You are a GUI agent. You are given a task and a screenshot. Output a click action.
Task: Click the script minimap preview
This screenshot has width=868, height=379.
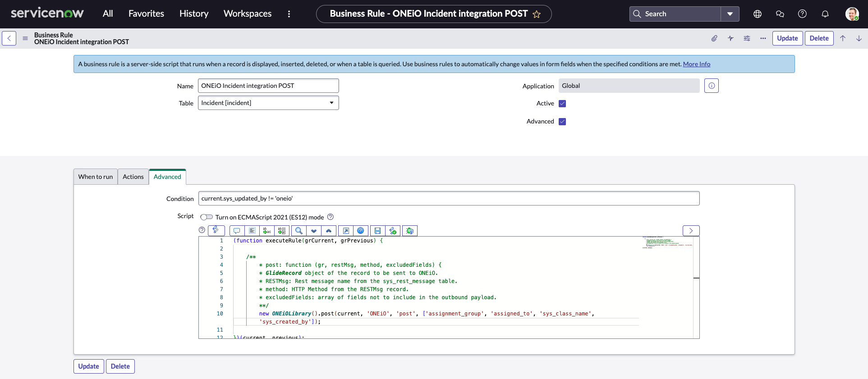pyautogui.click(x=667, y=243)
